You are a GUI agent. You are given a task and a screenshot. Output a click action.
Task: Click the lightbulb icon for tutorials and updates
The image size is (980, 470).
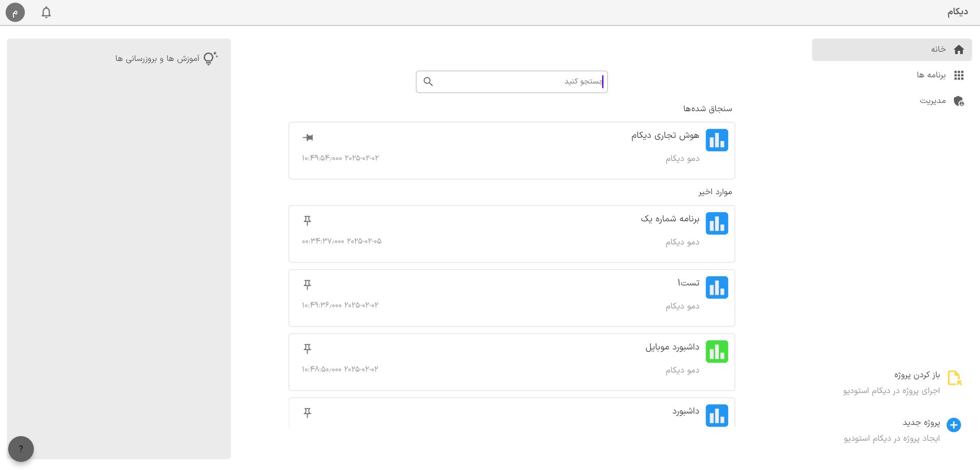point(210,58)
